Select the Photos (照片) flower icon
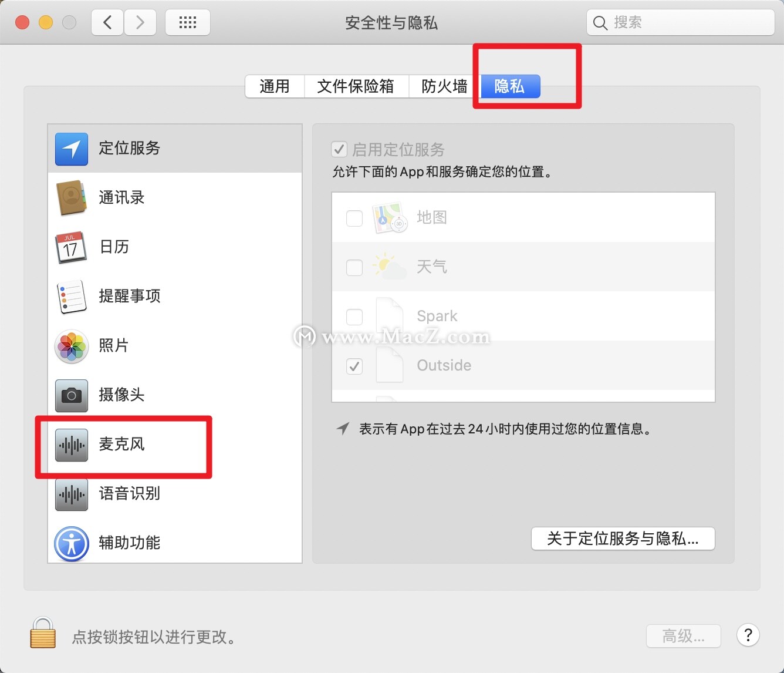 (x=72, y=346)
